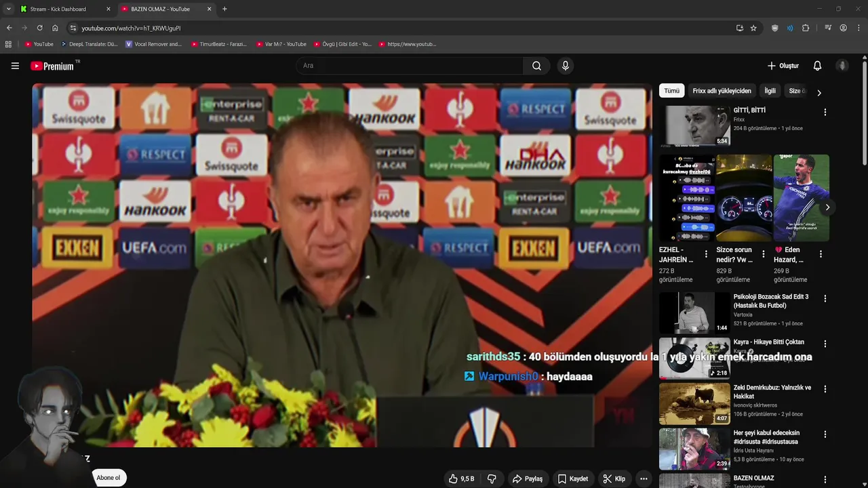Open the apps grid in bookmarks bar
This screenshot has width=868, height=488.
(x=8, y=44)
